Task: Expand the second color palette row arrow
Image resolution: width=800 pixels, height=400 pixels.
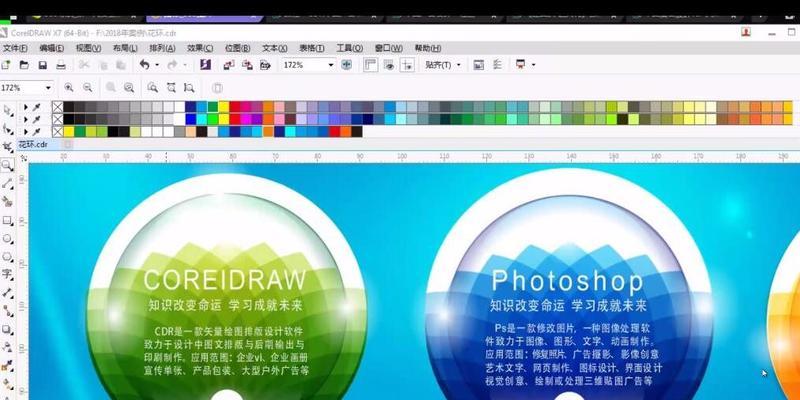Action: (26, 119)
